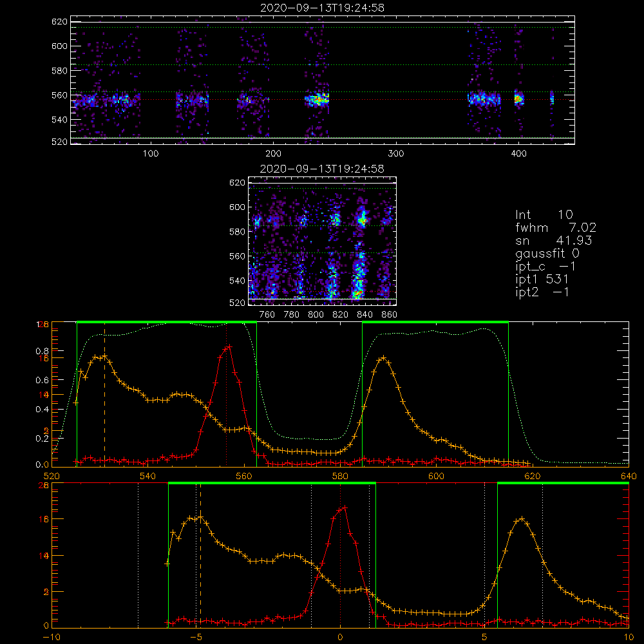Click y-axis label 560 of top image
The image size is (644, 644).
[59, 95]
